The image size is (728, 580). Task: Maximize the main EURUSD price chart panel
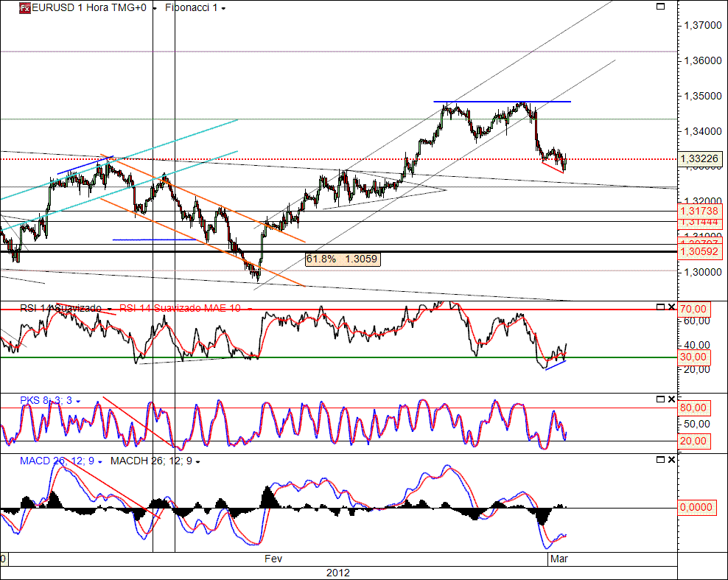click(661, 7)
